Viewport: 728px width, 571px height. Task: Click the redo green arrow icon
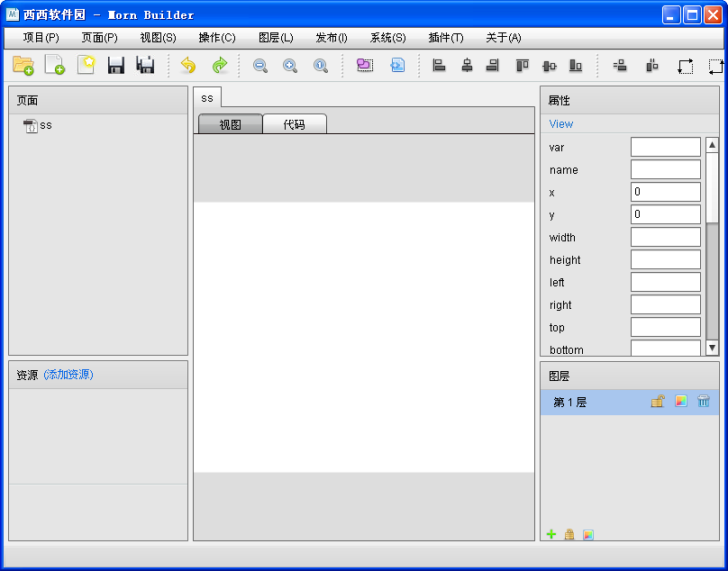point(220,66)
